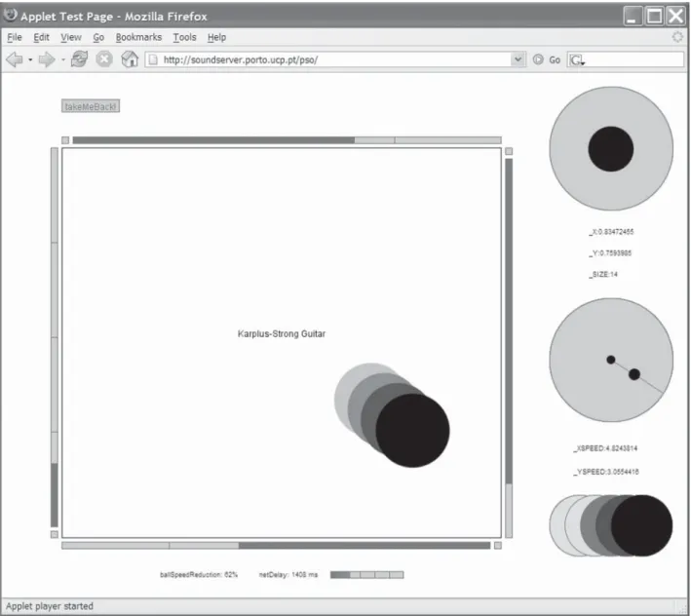Screen dimensions: 691x616
Task: Open the Go menu
Action: pyautogui.click(x=98, y=37)
